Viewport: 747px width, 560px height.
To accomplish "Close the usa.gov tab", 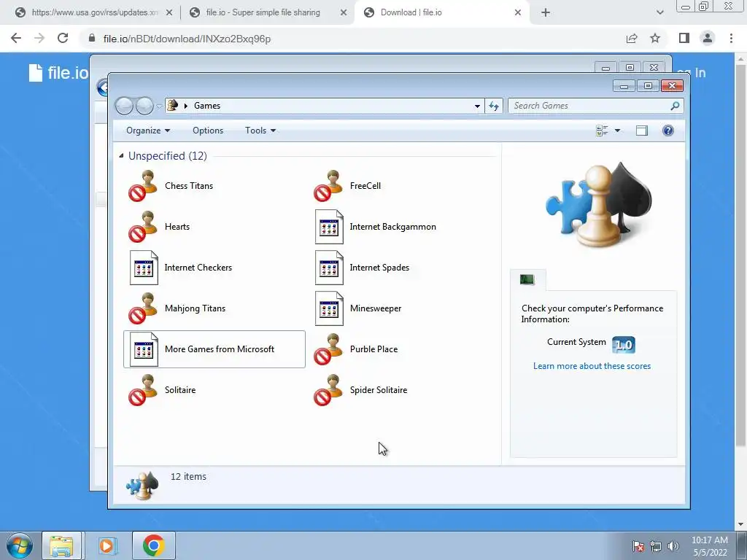I will click(x=169, y=12).
